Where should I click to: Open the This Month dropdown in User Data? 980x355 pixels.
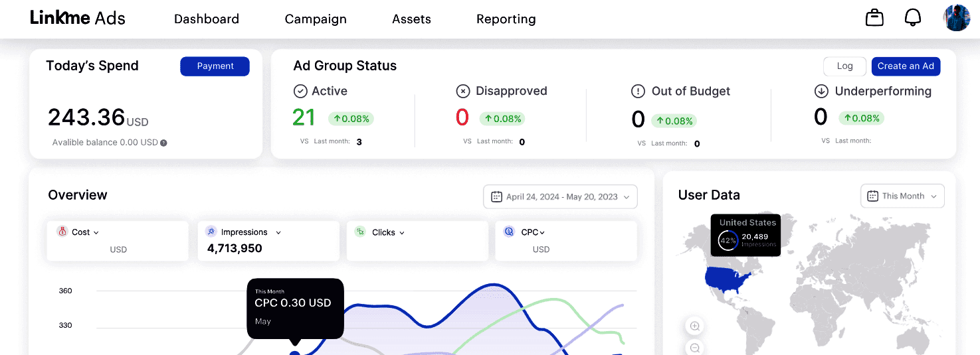click(x=902, y=196)
